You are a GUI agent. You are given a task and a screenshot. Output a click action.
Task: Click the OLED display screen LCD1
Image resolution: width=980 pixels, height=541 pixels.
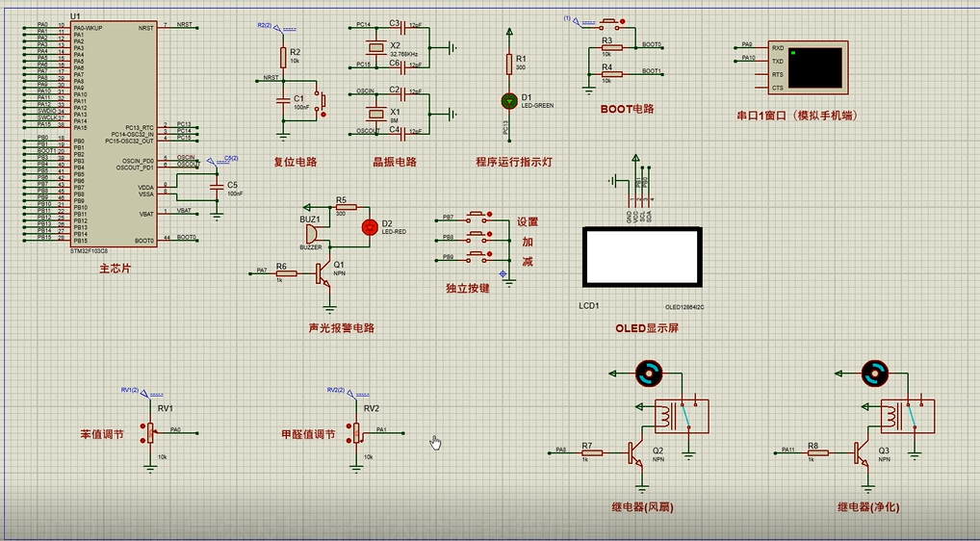coord(642,257)
